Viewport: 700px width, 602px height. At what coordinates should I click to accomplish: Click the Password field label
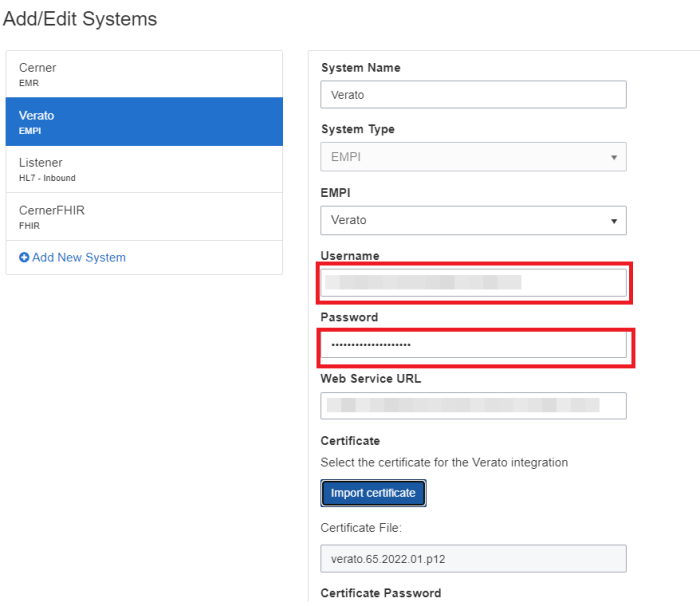(349, 317)
